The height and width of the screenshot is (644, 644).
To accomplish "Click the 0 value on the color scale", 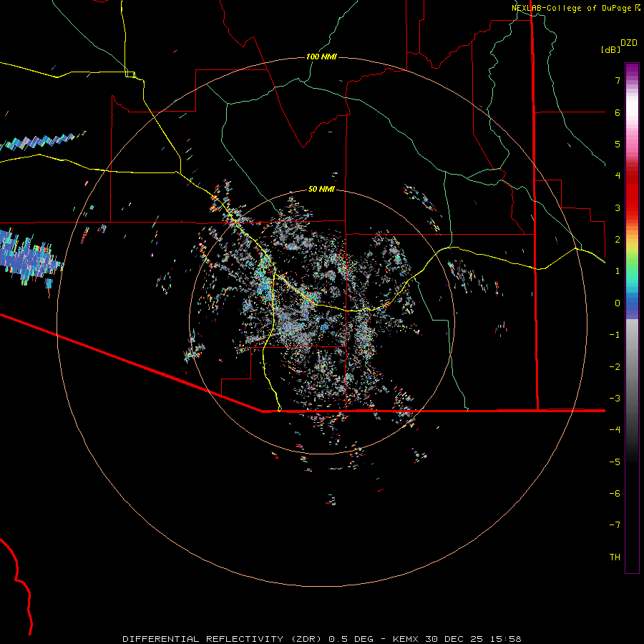I will [618, 303].
